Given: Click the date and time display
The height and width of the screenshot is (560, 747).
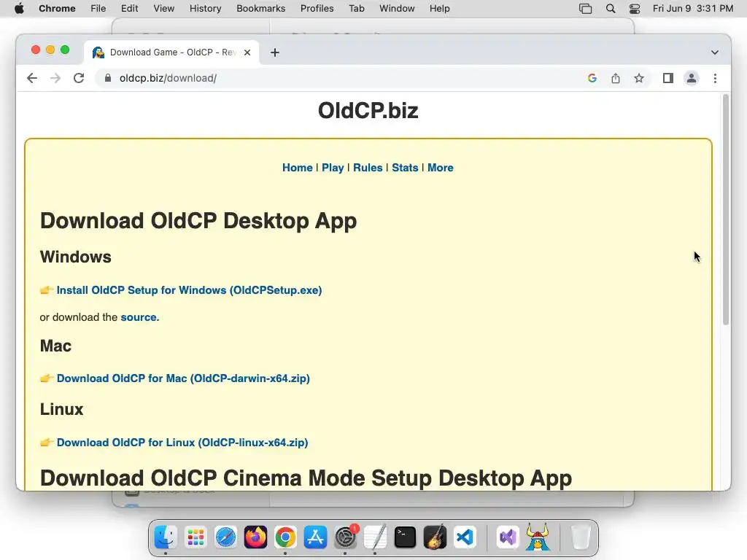Looking at the screenshot, I should (693, 9).
